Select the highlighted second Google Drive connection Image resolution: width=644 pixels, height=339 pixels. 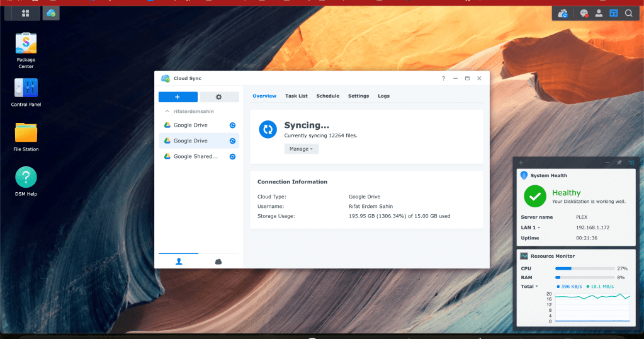pyautogui.click(x=199, y=141)
